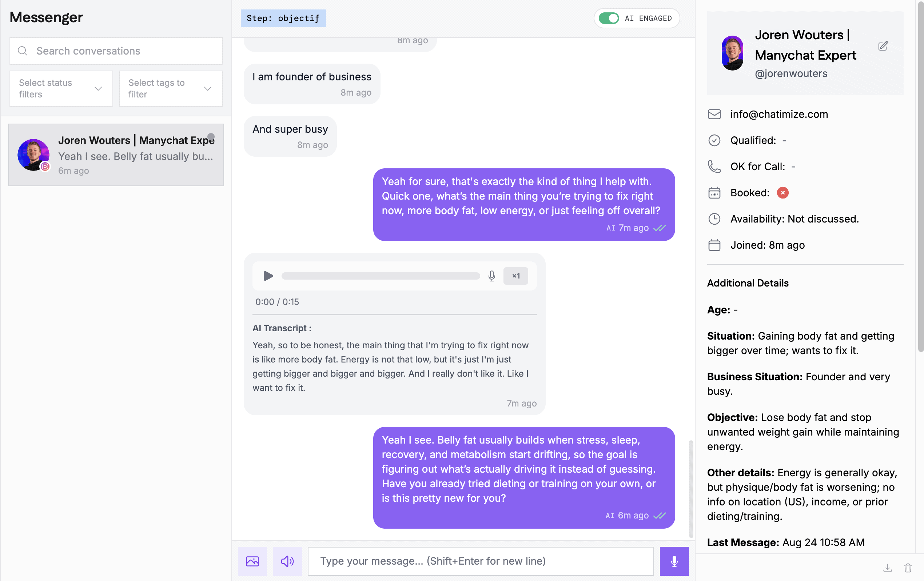924x581 pixels.
Task: Click the microphone icon in audio player
Action: [491, 276]
